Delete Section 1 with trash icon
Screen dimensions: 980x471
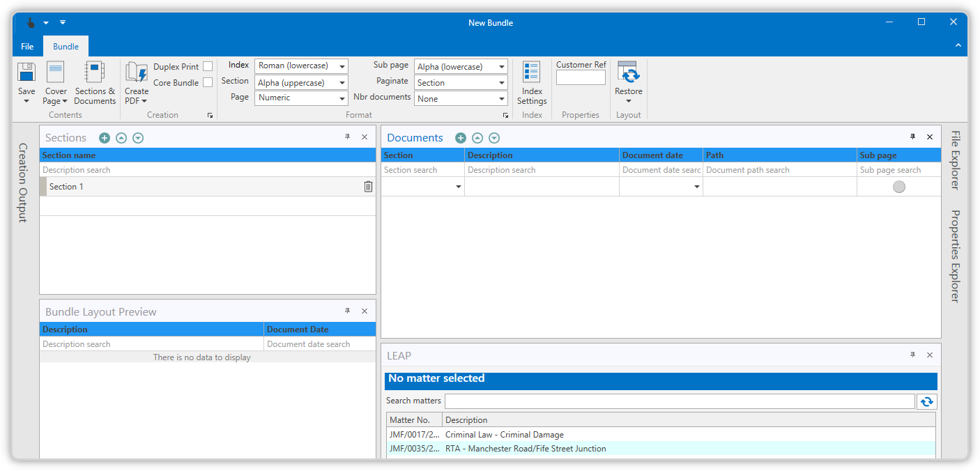[x=368, y=187]
